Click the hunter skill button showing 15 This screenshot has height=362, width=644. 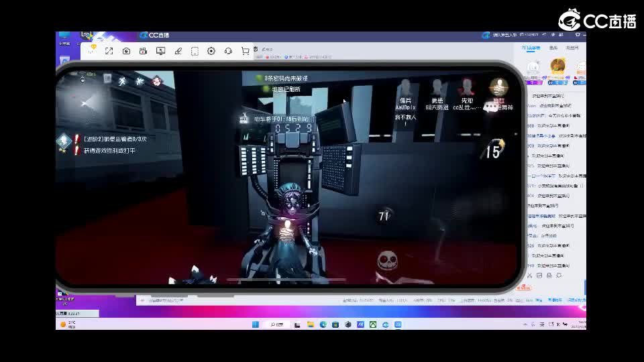493,151
